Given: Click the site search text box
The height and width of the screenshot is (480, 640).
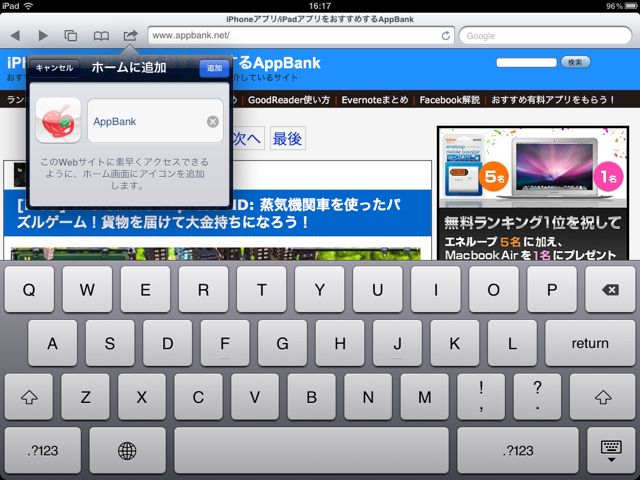Looking at the screenshot, I should click(527, 62).
